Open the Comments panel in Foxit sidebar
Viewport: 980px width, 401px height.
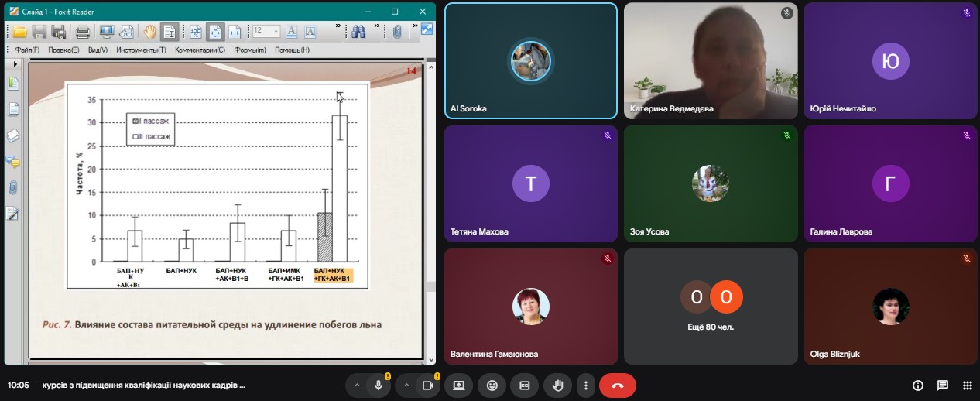(13, 161)
